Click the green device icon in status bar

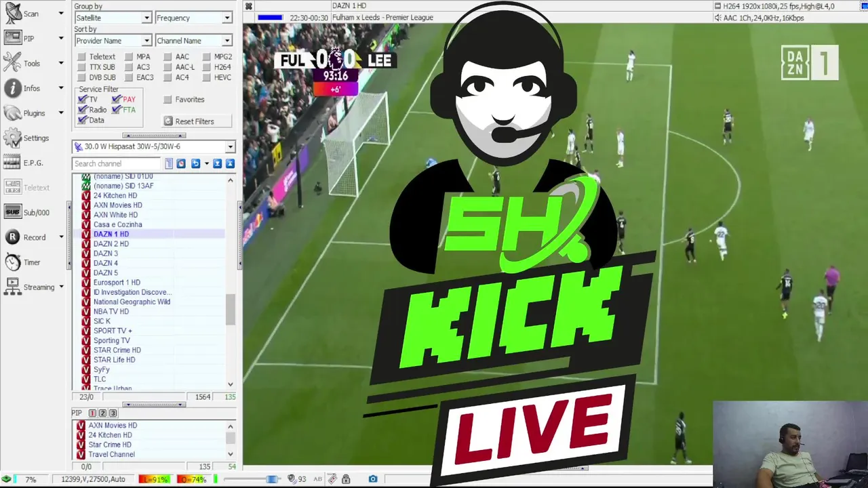click(6, 479)
